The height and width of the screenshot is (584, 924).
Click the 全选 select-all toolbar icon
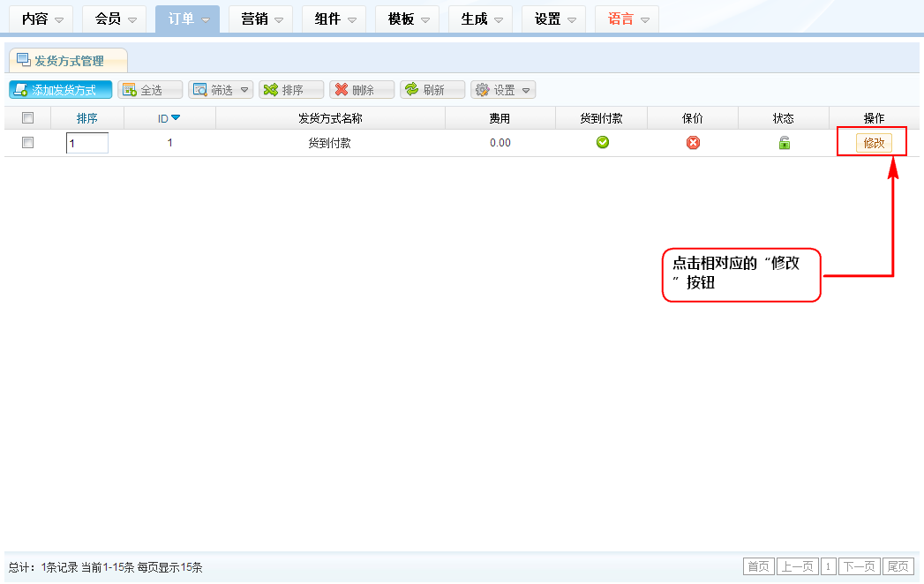tap(130, 90)
